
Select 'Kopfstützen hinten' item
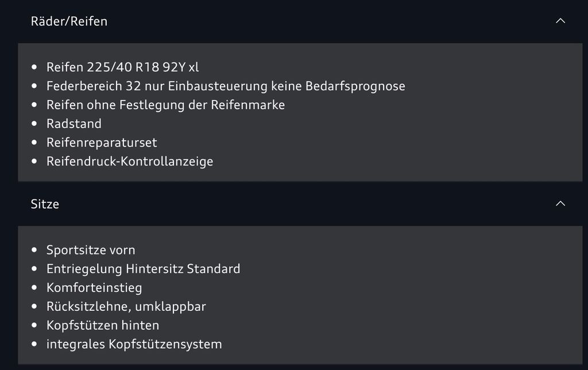tap(103, 325)
